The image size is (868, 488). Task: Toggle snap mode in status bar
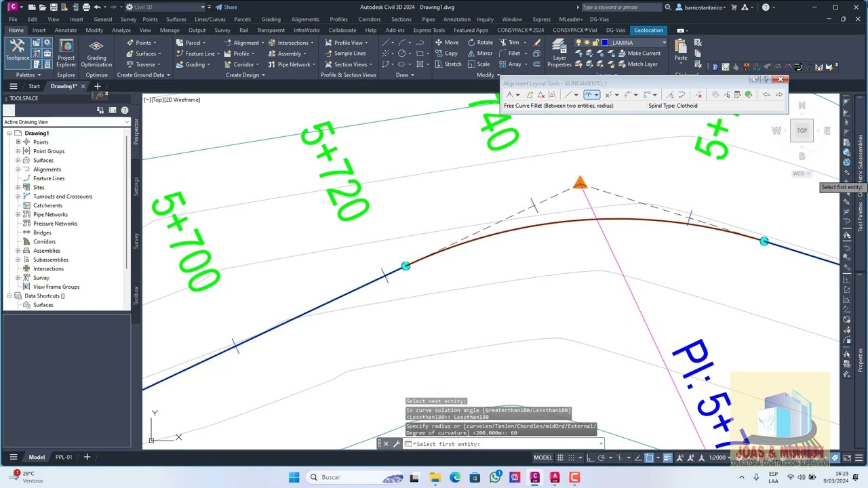pyautogui.click(x=573, y=457)
